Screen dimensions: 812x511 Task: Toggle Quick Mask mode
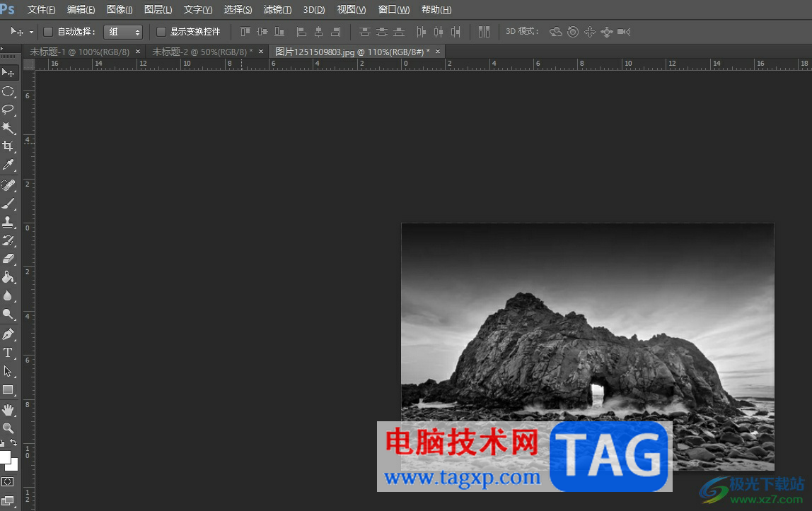[x=8, y=481]
